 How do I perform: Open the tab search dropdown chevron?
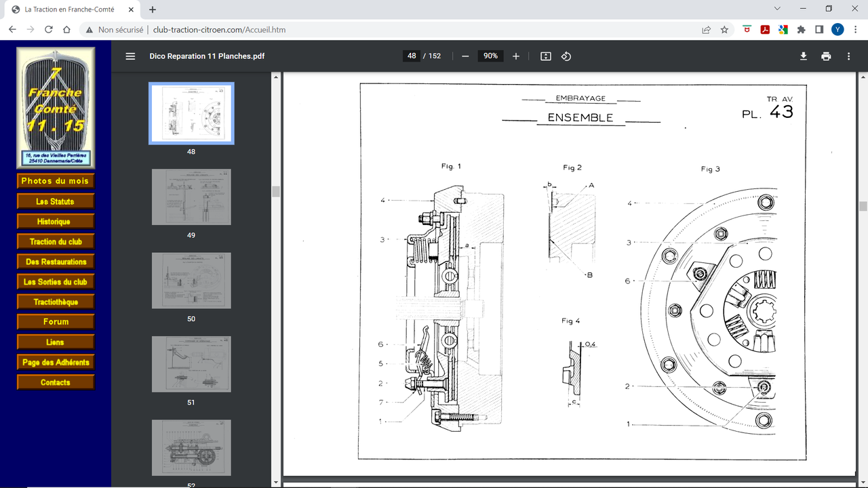(777, 8)
